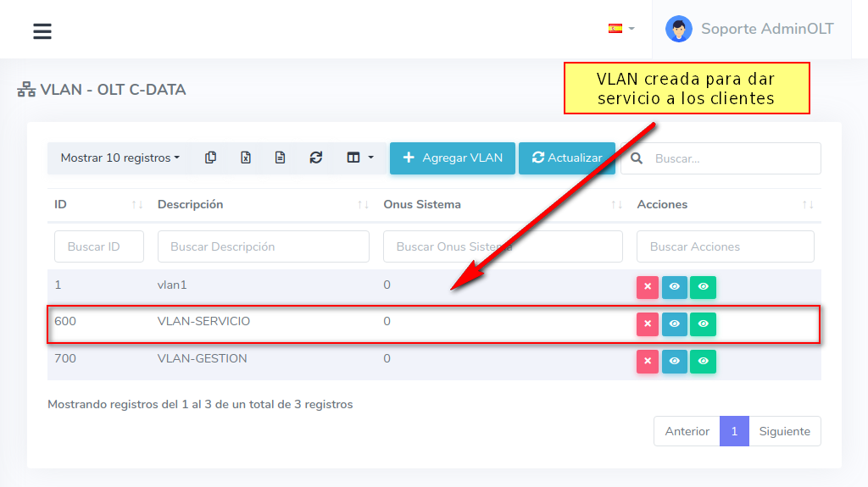868x487 pixels.
Task: Open the 'Mostrar 10 registros' dropdown
Action: [120, 158]
